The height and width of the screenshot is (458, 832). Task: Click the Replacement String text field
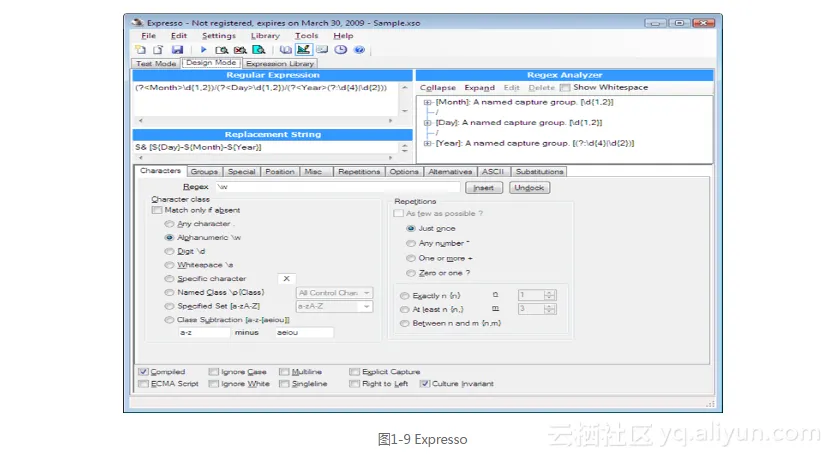click(x=266, y=148)
